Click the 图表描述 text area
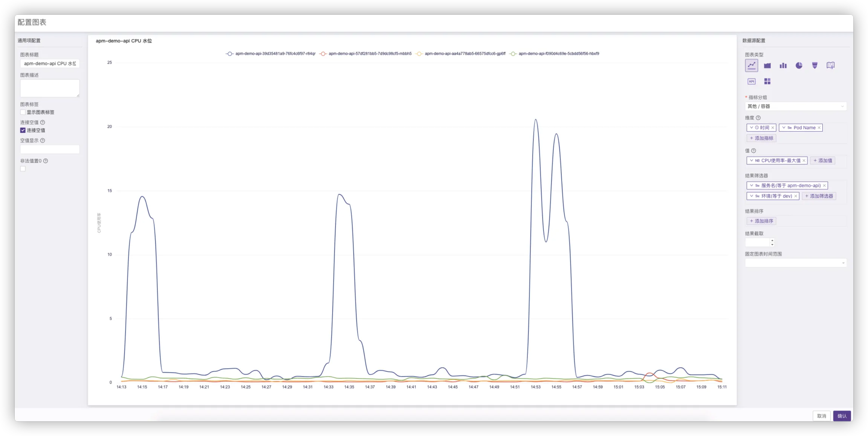The image size is (868, 436). (x=50, y=88)
